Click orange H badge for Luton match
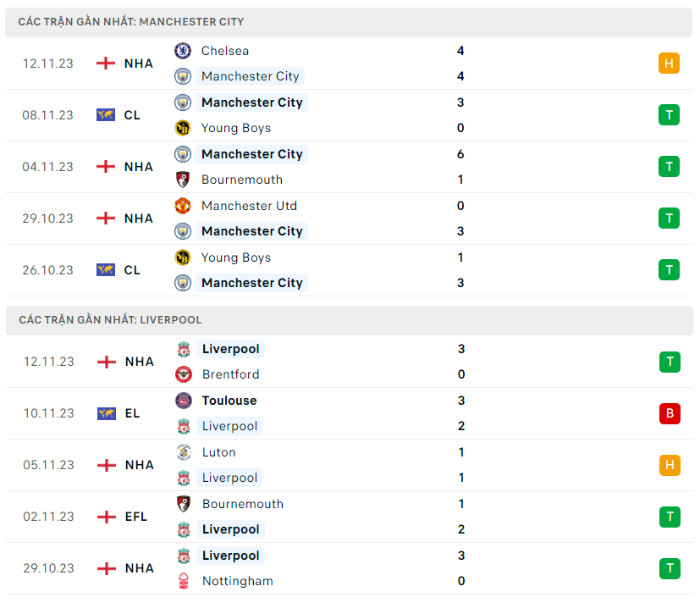This screenshot has height=603, width=700. click(670, 465)
